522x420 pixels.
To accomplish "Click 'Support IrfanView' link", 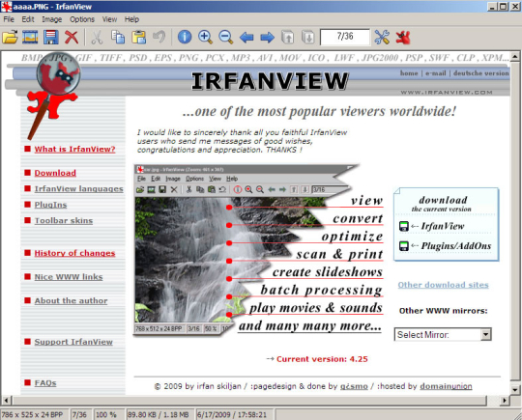I will 73,342.
